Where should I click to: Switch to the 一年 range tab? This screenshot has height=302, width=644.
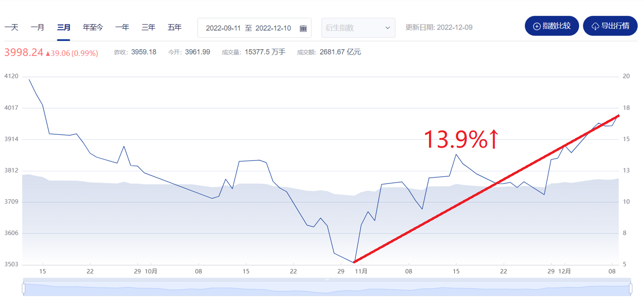122,27
